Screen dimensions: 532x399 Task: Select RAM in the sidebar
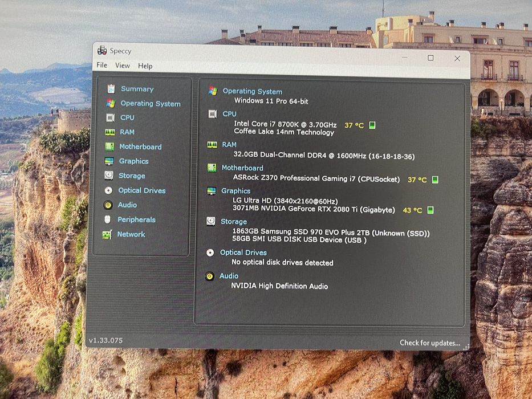[127, 132]
